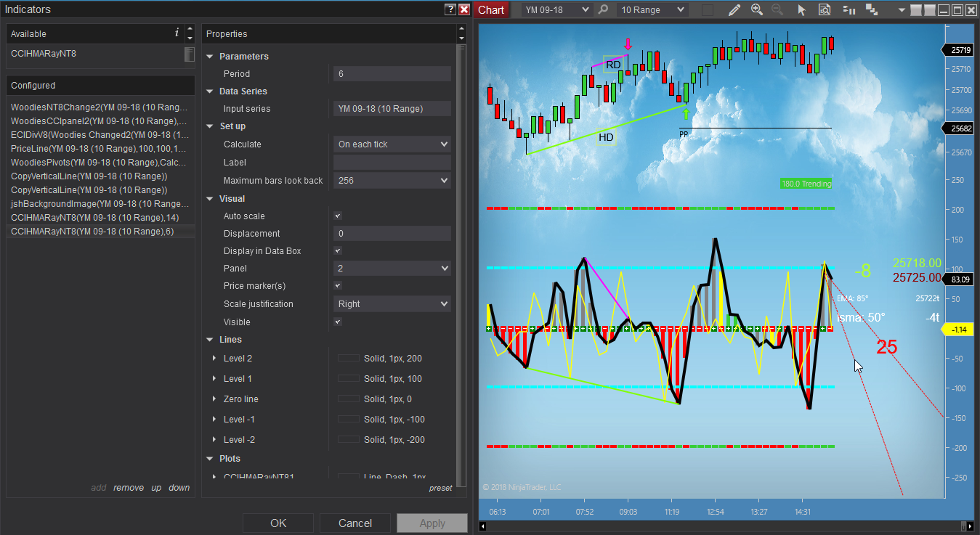This screenshot has width=980, height=535.
Task: Open the Indicators window help question icon
Action: (x=450, y=9)
